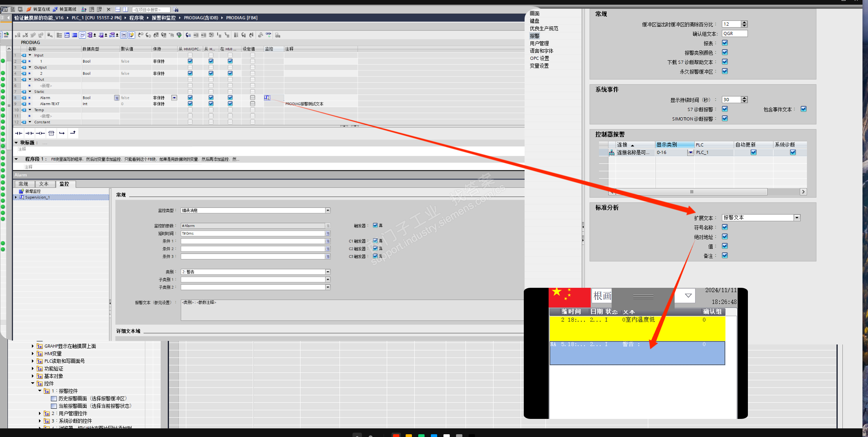Insert an empty box instruction
This screenshot has height=437, width=868.
51,133
